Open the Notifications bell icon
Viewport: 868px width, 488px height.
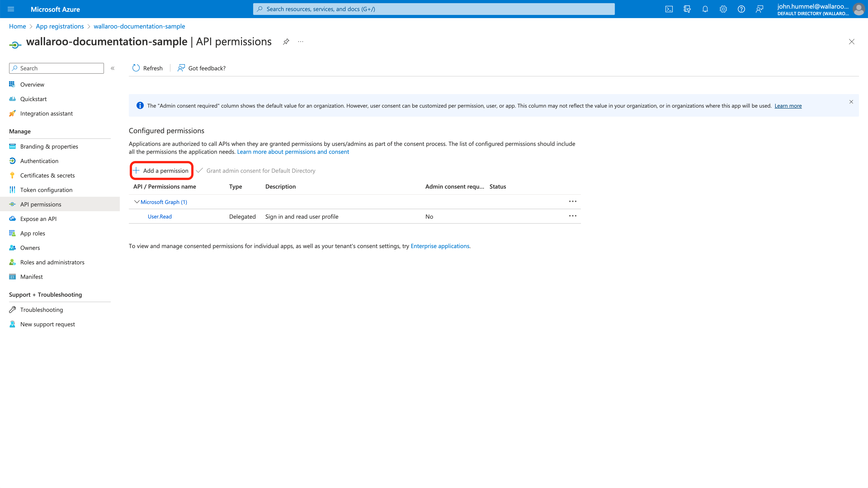tap(705, 9)
